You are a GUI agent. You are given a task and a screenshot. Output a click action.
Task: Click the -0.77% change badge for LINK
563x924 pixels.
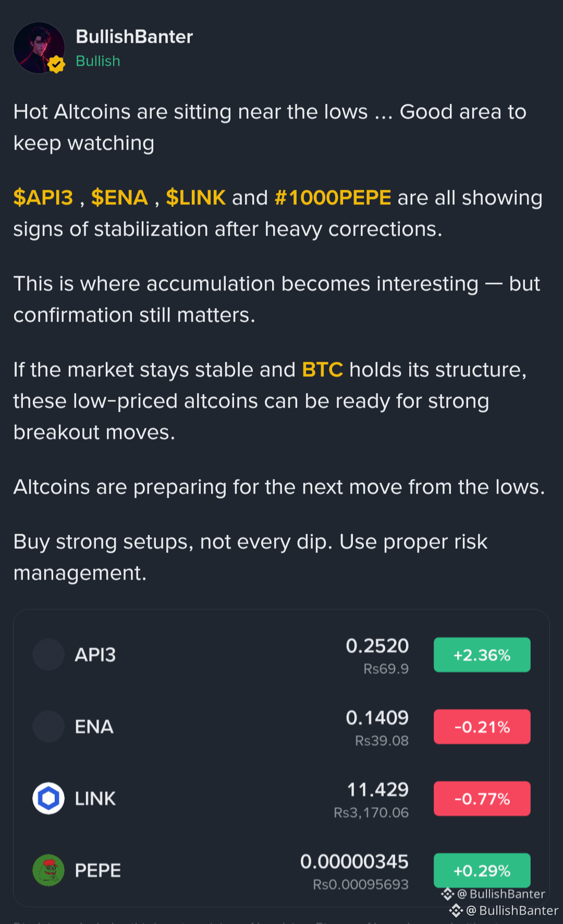[482, 799]
